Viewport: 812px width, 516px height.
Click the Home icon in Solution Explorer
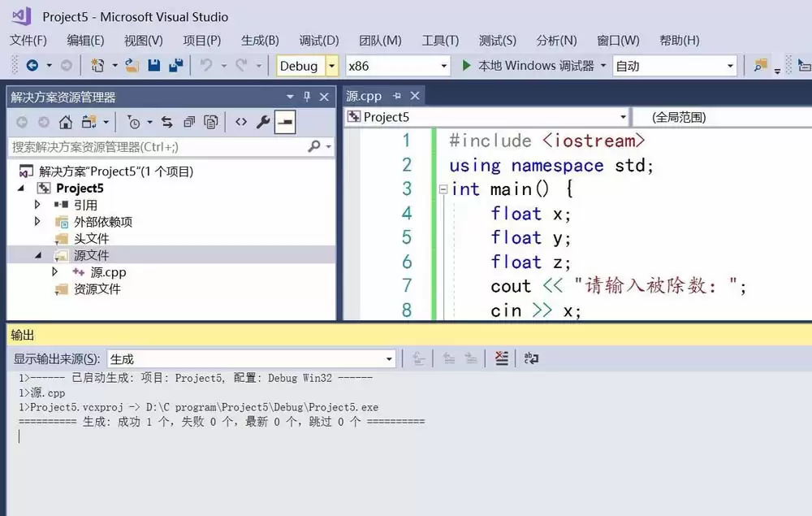click(66, 122)
